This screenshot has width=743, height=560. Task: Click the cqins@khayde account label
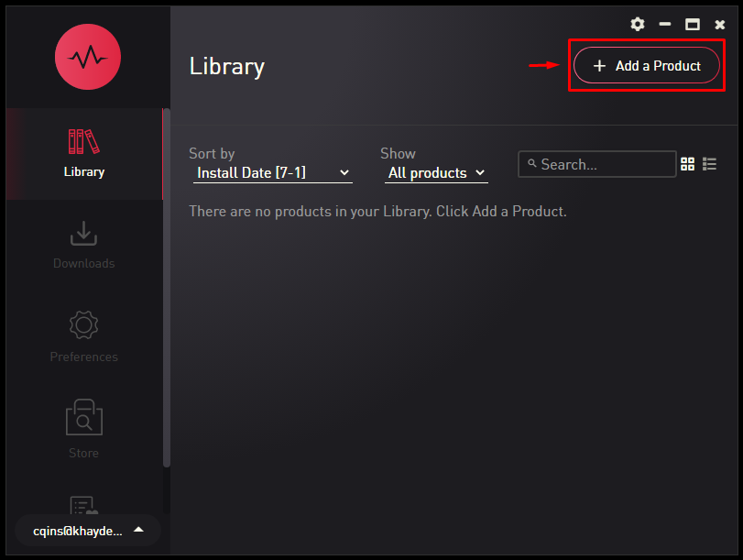point(78,531)
